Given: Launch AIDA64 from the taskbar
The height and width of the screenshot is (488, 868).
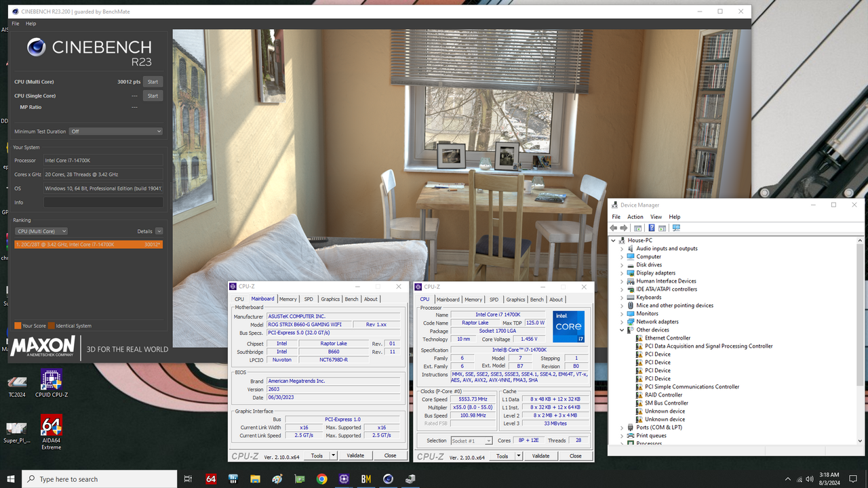Looking at the screenshot, I should (x=210, y=479).
